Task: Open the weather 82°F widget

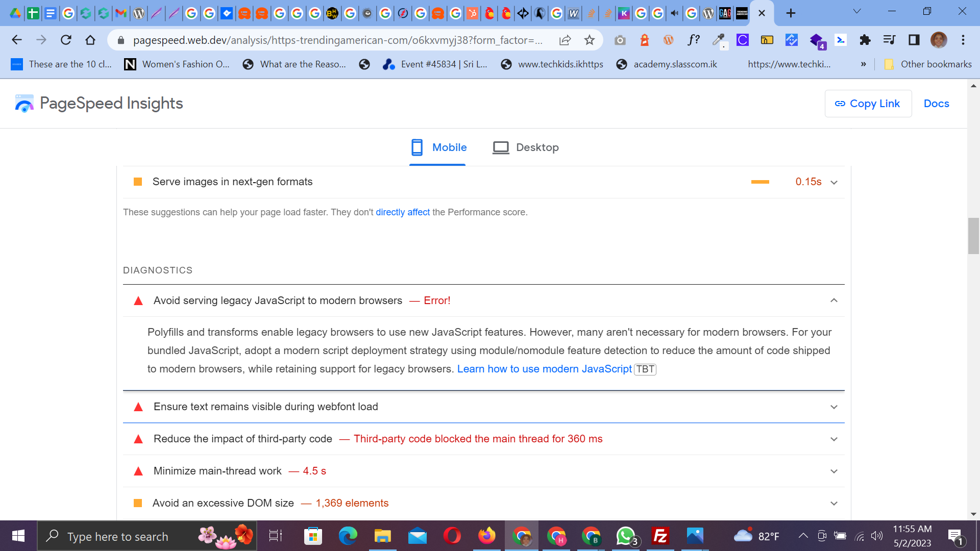Action: pyautogui.click(x=757, y=536)
